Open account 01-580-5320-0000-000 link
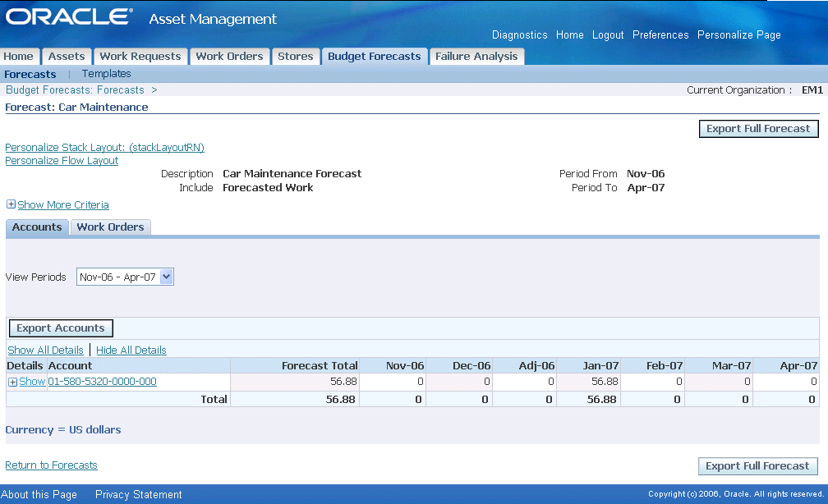Viewport: 828px width, 504px height. pyautogui.click(x=102, y=382)
